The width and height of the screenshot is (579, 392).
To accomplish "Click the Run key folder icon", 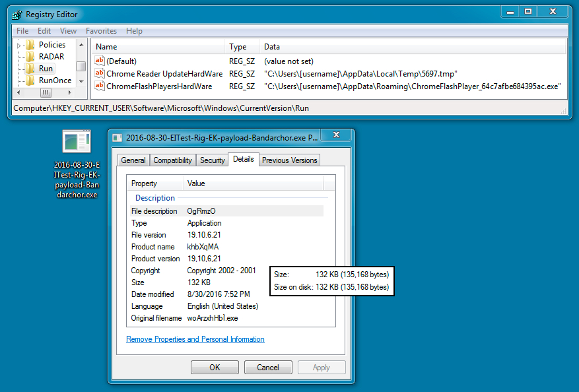I will pyautogui.click(x=30, y=69).
